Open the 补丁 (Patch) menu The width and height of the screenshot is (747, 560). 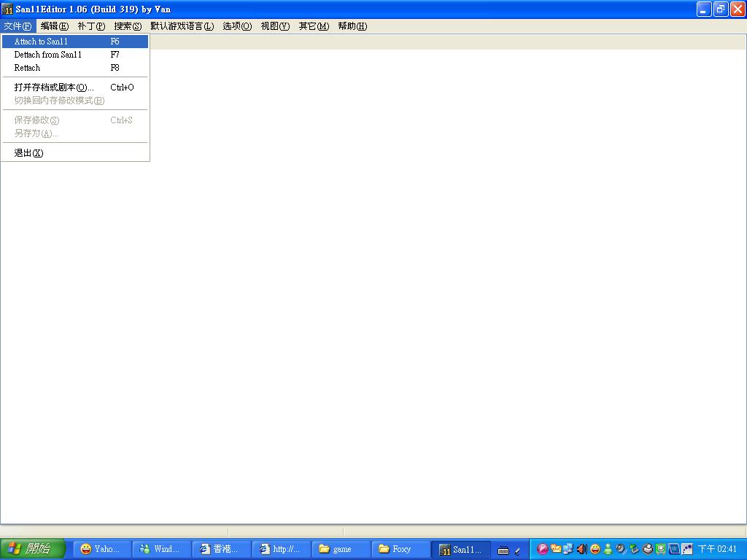click(x=91, y=26)
